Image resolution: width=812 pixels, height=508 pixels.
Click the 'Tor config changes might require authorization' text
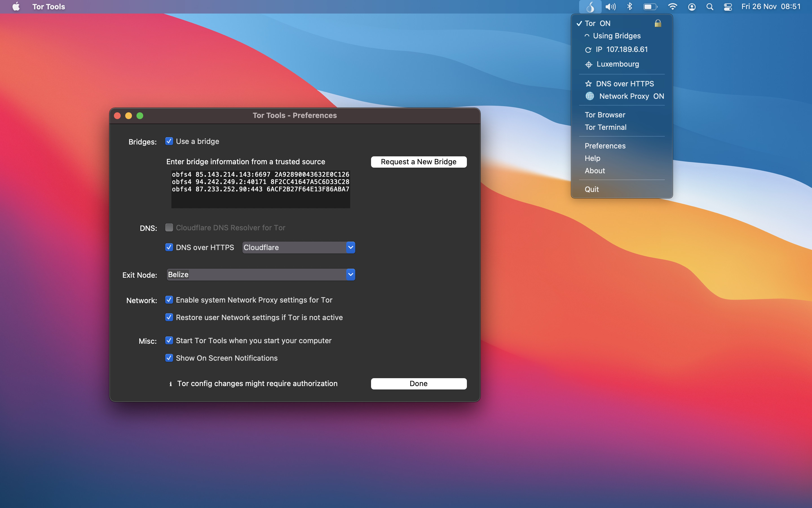tap(257, 384)
